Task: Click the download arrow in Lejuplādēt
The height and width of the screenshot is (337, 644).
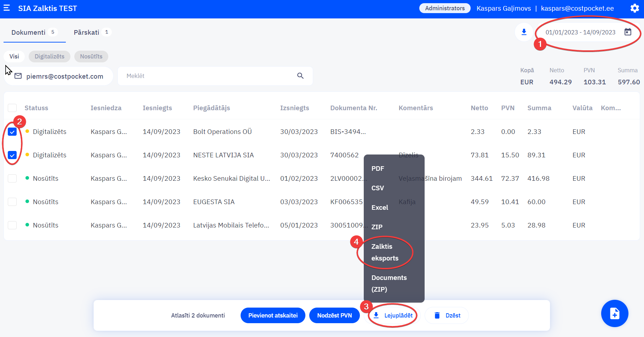Action: pyautogui.click(x=376, y=315)
